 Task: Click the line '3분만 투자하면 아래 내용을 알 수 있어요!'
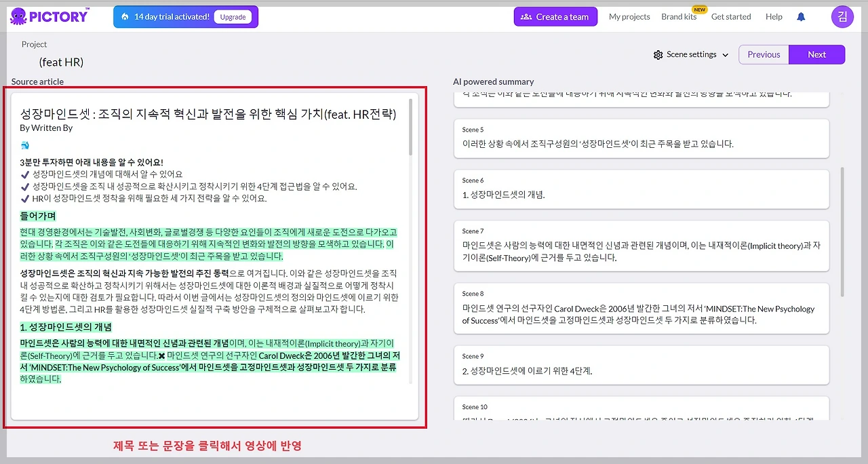[92, 162]
